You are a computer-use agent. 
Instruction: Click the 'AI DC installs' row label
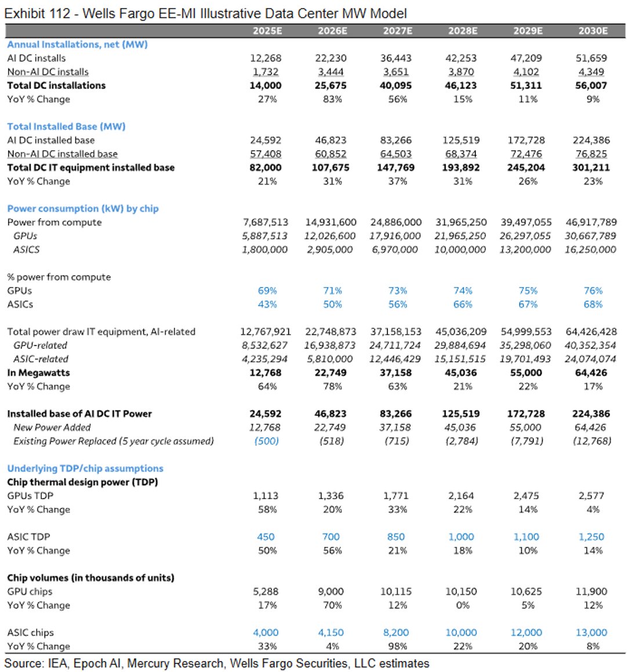37,59
